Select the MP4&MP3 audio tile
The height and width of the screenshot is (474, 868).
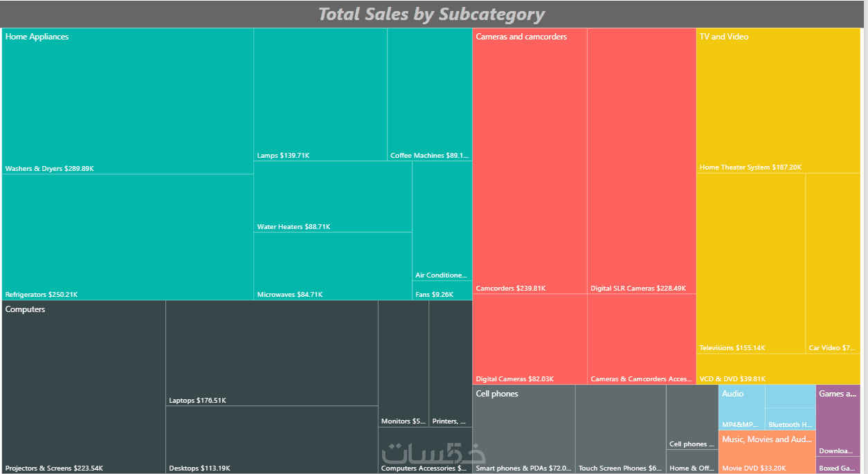click(x=742, y=408)
